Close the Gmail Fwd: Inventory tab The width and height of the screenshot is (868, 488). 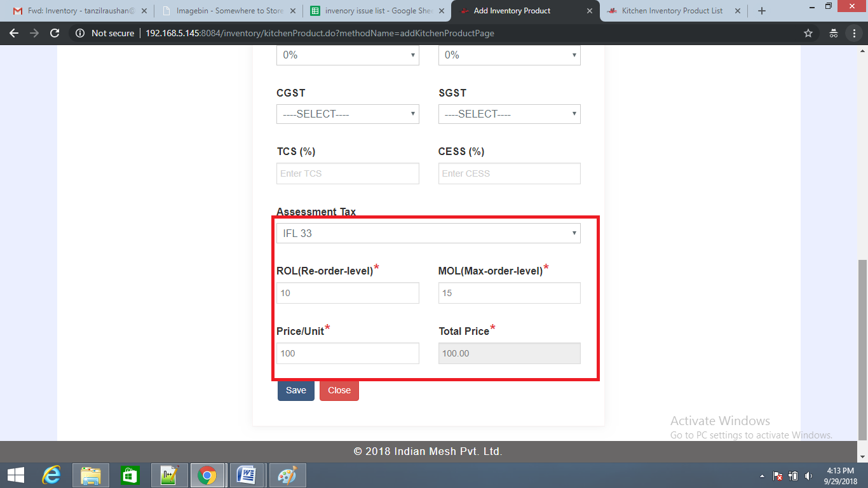pos(144,11)
